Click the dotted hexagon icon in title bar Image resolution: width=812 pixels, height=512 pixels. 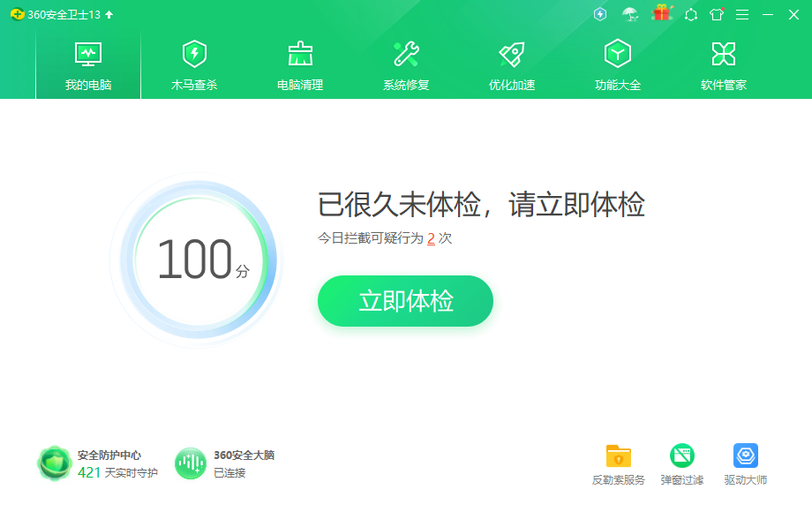tap(691, 14)
